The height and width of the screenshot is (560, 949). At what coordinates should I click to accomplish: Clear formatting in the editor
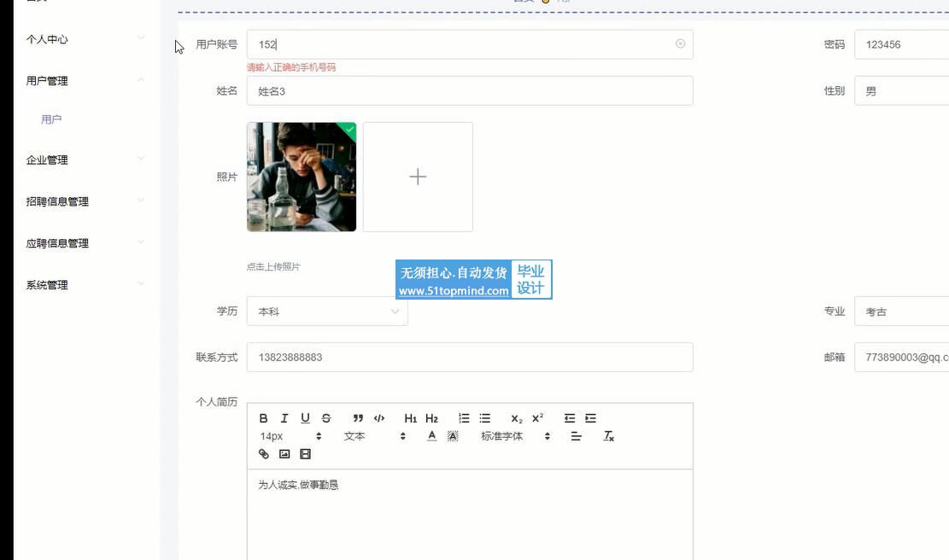coord(609,436)
